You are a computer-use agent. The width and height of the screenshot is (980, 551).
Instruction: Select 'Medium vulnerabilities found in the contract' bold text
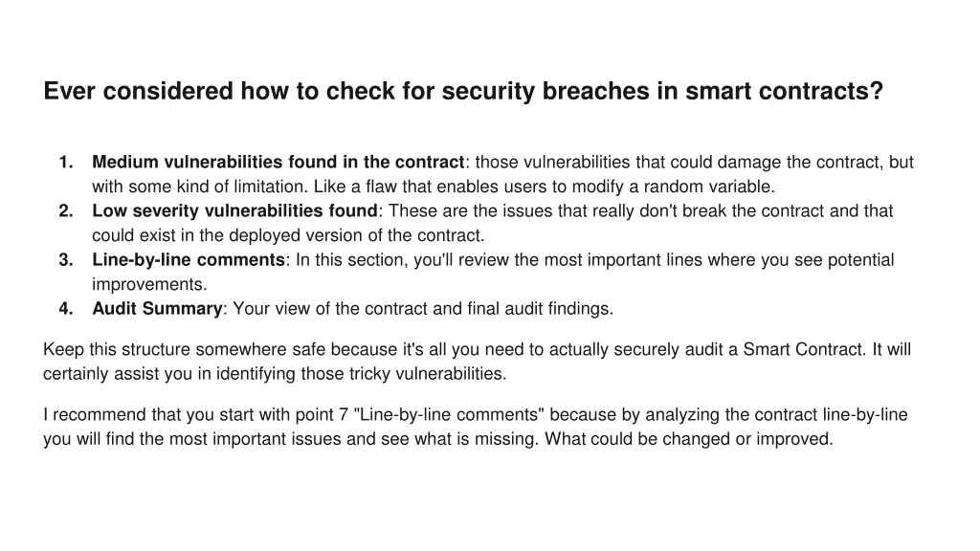click(278, 163)
